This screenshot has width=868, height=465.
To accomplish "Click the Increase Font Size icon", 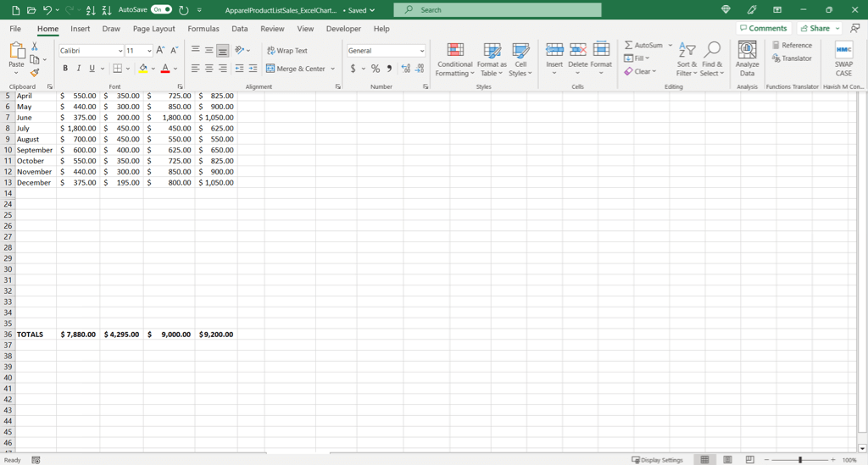I will 161,51.
